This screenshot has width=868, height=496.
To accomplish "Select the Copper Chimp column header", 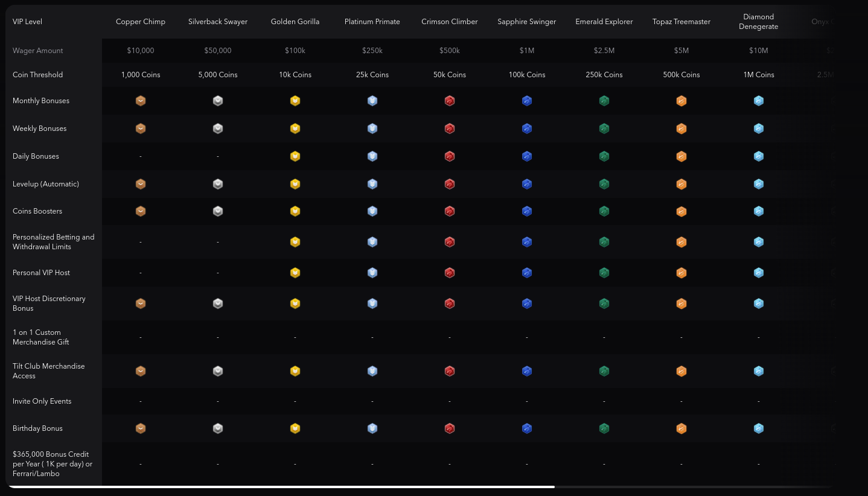I will [x=141, y=22].
